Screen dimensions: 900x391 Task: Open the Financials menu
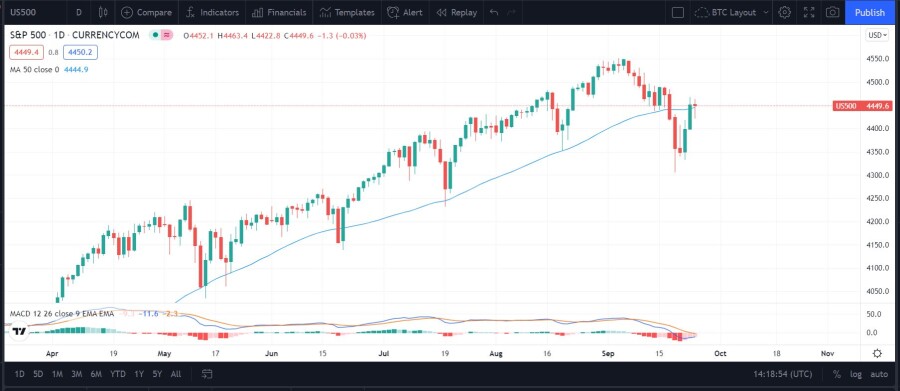279,12
